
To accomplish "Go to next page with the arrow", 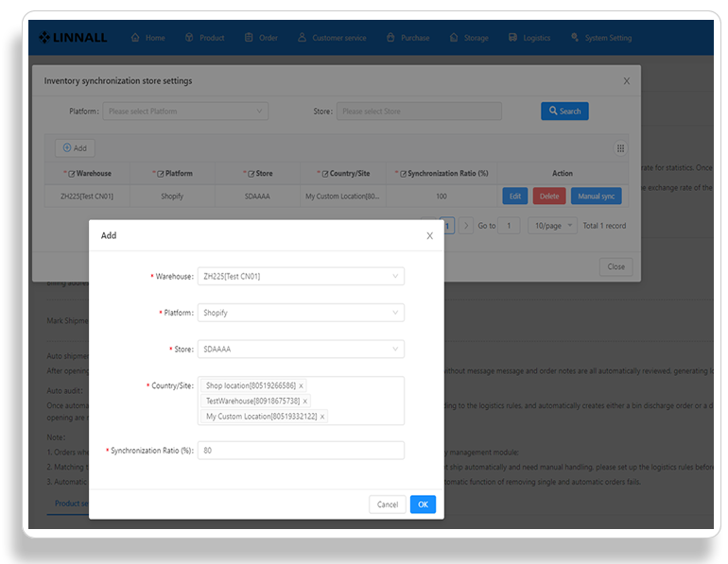I will pyautogui.click(x=466, y=226).
